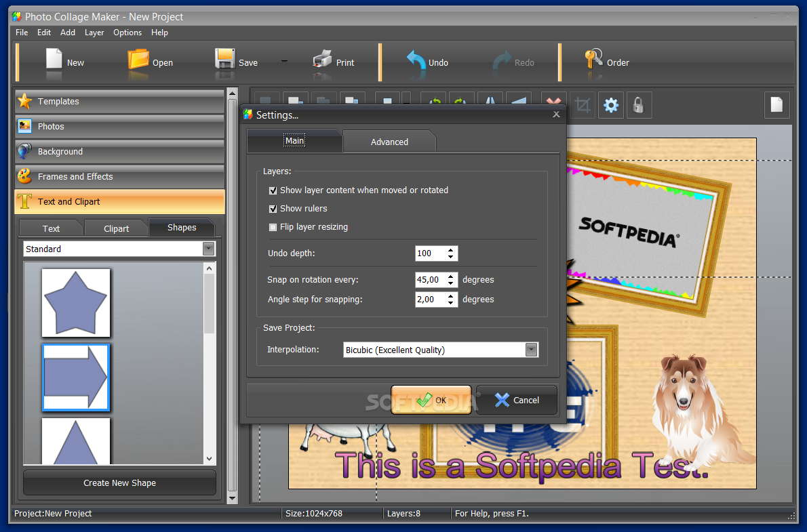This screenshot has width=807, height=532.
Task: Click the sidebar panel scrollbar up arrow
Action: pos(232,94)
